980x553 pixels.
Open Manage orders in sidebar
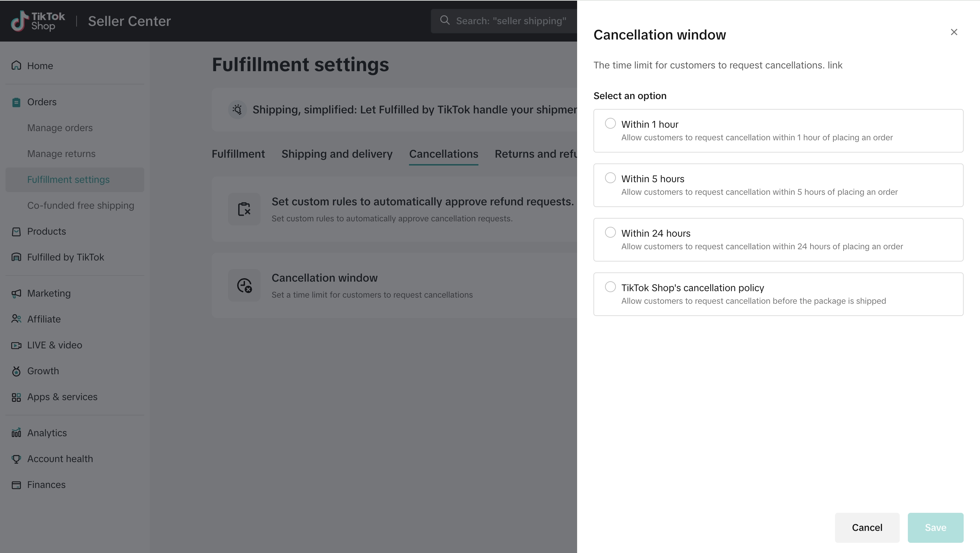[x=60, y=128]
